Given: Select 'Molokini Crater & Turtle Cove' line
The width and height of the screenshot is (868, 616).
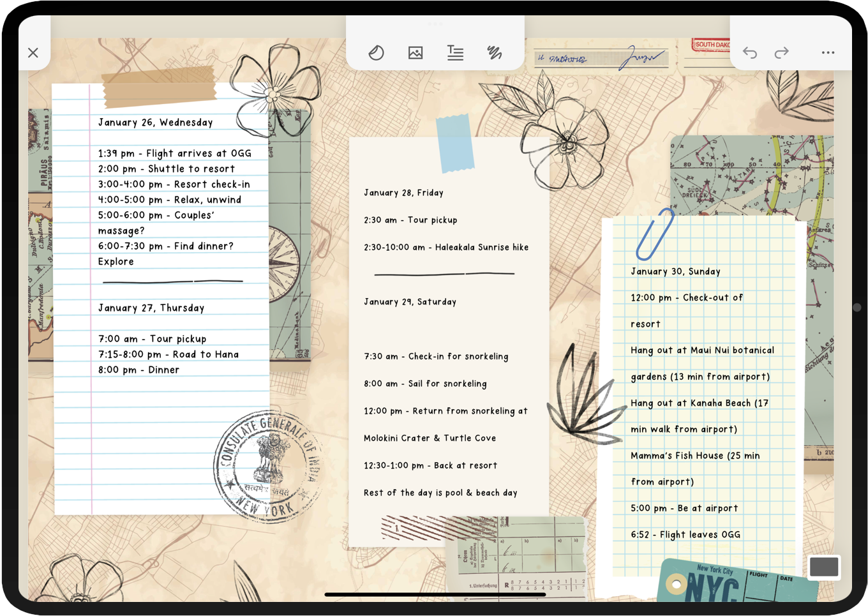Looking at the screenshot, I should tap(430, 438).
